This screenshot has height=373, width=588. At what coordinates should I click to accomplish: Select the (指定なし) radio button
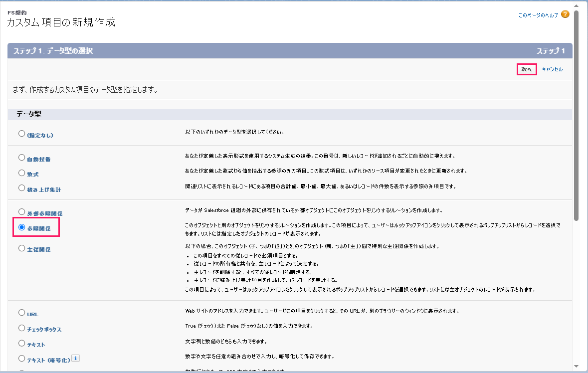(x=22, y=134)
